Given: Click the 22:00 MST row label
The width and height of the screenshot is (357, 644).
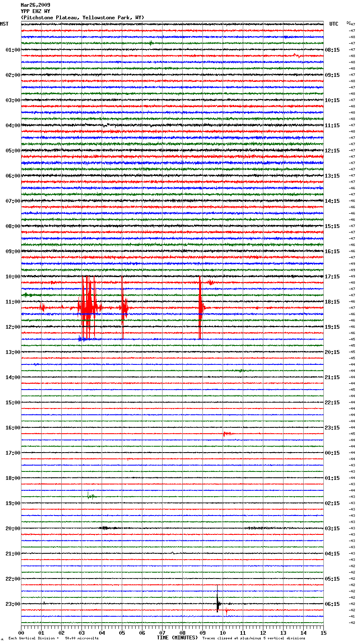Looking at the screenshot, I should tap(13, 579).
